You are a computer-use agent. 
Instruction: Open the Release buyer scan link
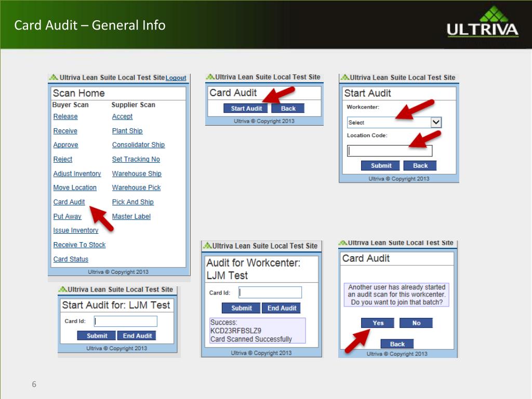click(65, 117)
